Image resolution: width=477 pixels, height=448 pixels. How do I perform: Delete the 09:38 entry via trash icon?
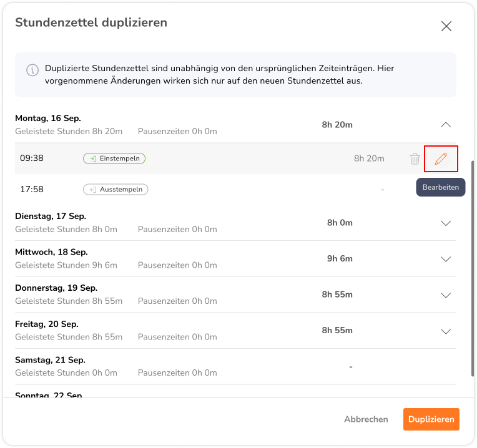[x=415, y=158]
